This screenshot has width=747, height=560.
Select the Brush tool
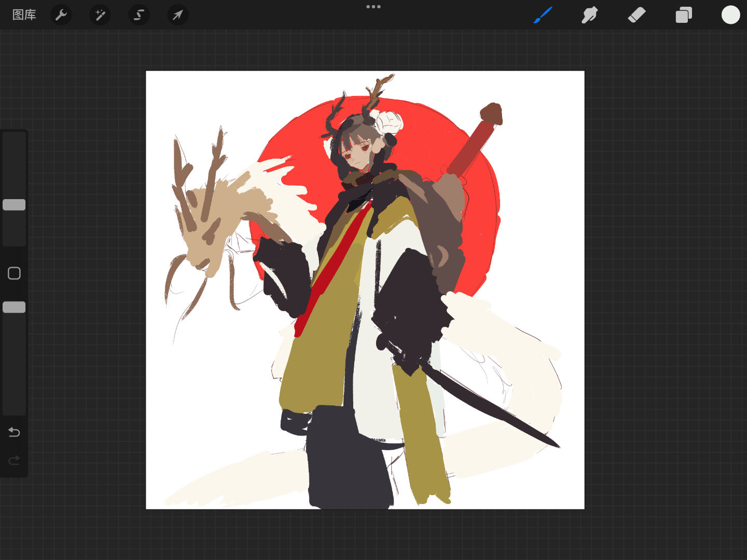click(x=543, y=15)
